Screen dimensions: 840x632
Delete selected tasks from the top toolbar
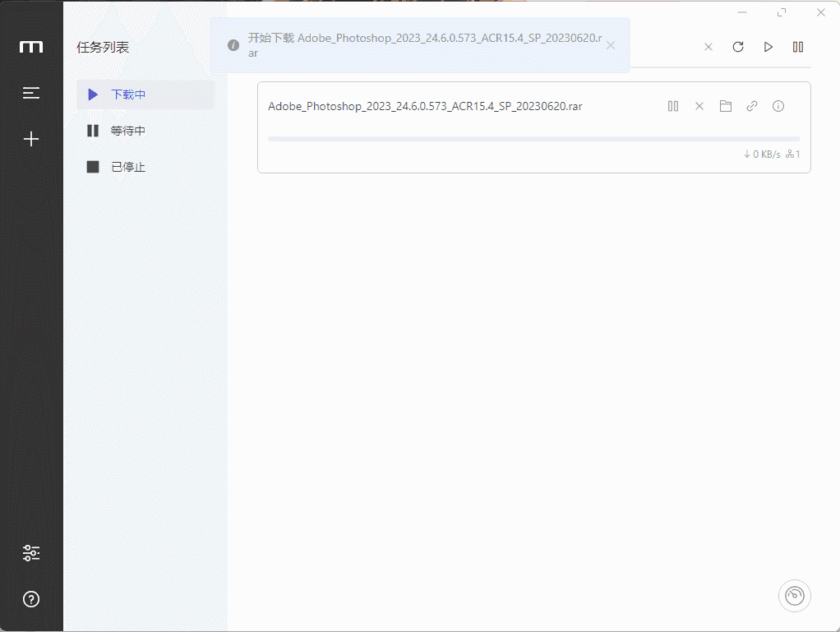[708, 47]
